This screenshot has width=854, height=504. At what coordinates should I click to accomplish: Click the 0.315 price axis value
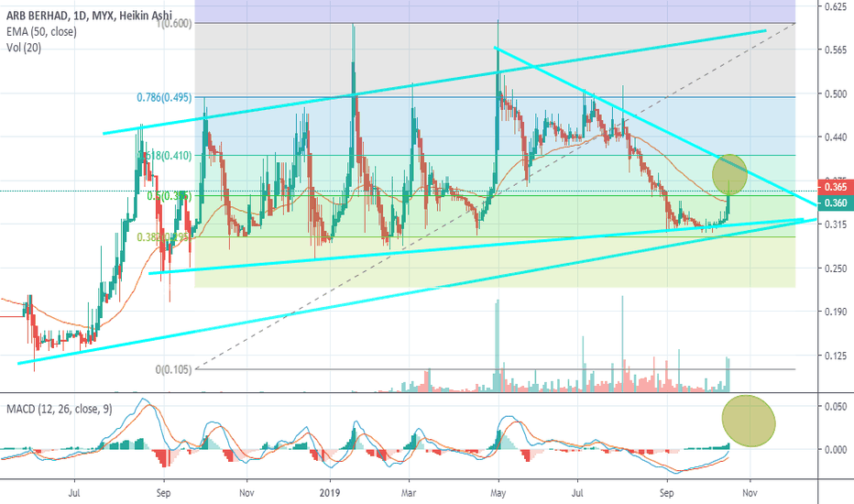tap(836, 225)
